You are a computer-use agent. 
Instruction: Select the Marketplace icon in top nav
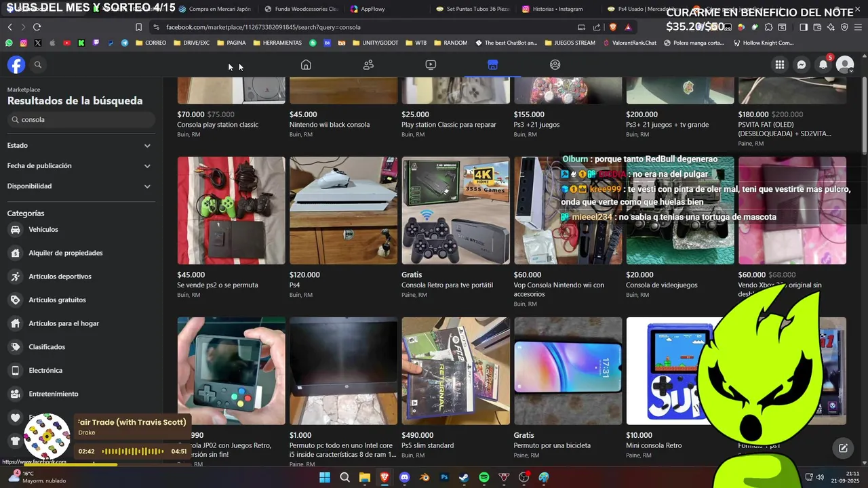(x=493, y=64)
